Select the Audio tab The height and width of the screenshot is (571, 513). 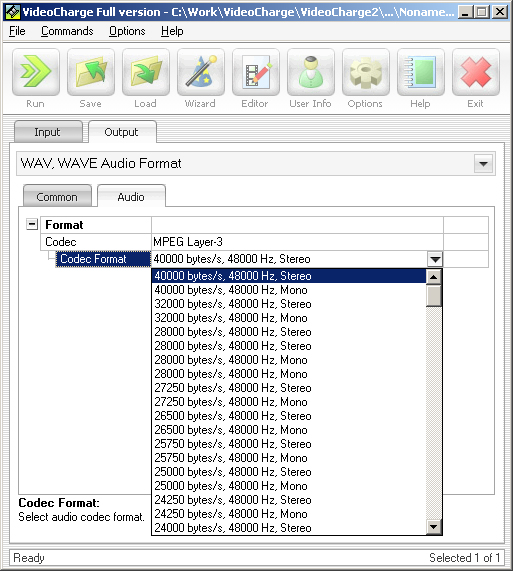131,197
